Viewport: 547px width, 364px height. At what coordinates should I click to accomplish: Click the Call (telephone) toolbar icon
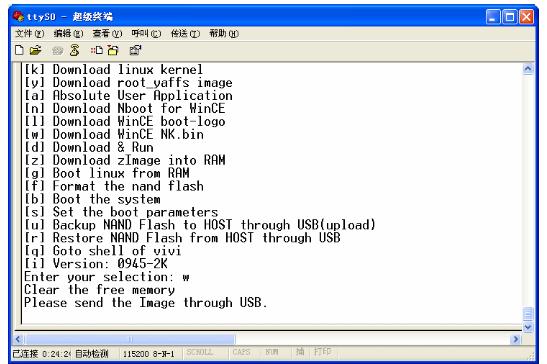(57, 51)
